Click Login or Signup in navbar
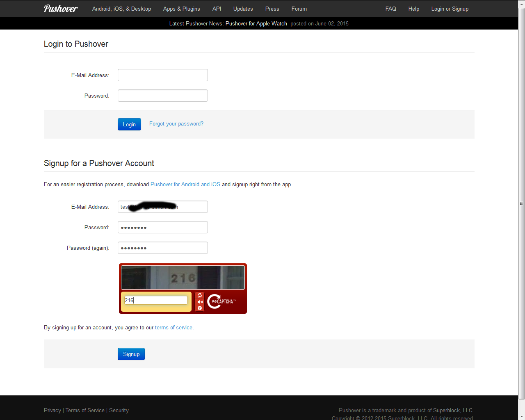The width and height of the screenshot is (525, 420). coord(450,9)
